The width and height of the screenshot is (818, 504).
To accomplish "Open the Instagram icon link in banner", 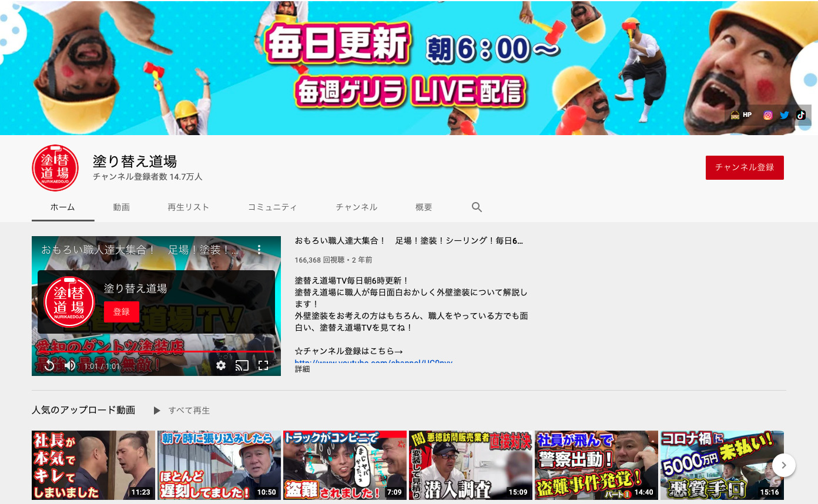I will click(x=767, y=115).
